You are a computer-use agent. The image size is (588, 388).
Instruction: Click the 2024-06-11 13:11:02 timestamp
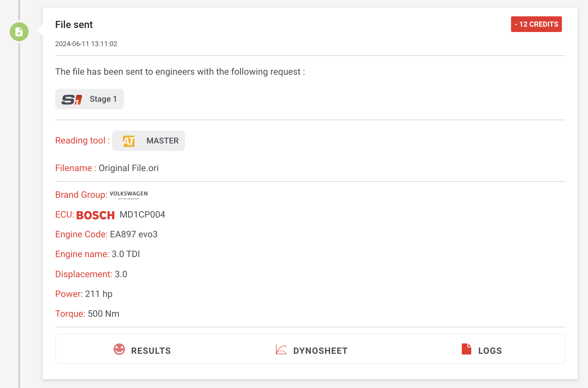point(86,44)
